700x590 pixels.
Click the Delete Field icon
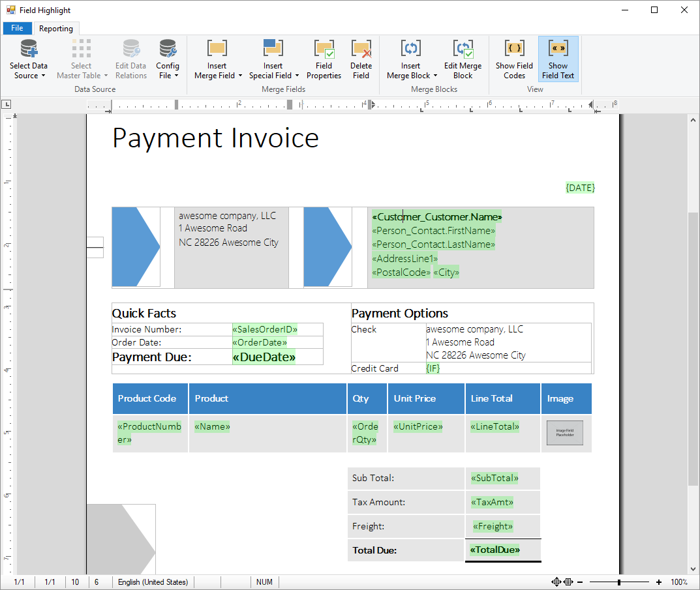361,50
